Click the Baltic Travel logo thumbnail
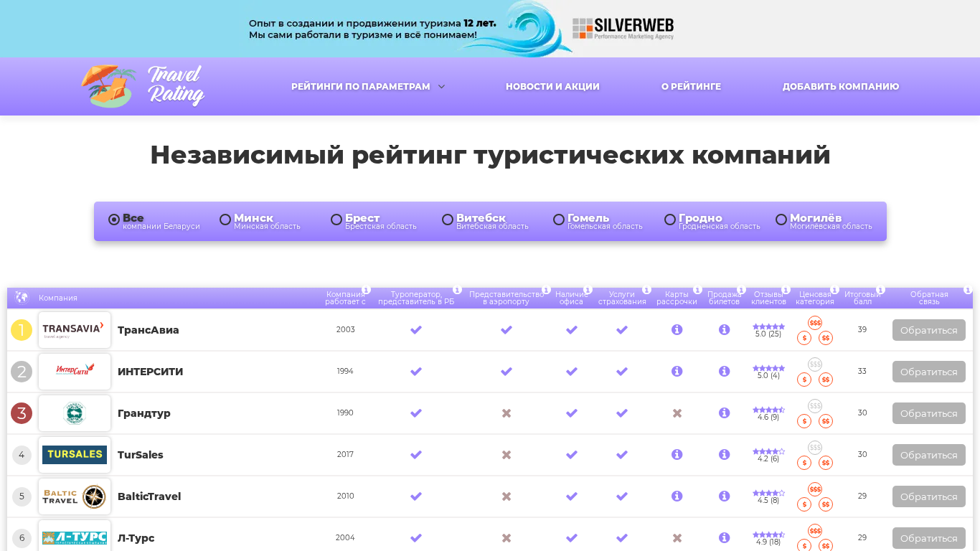This screenshot has height=551, width=980. [75, 496]
